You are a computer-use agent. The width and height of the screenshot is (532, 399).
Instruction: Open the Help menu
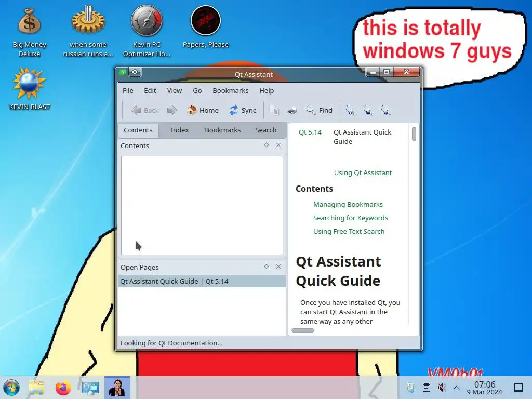click(x=267, y=90)
